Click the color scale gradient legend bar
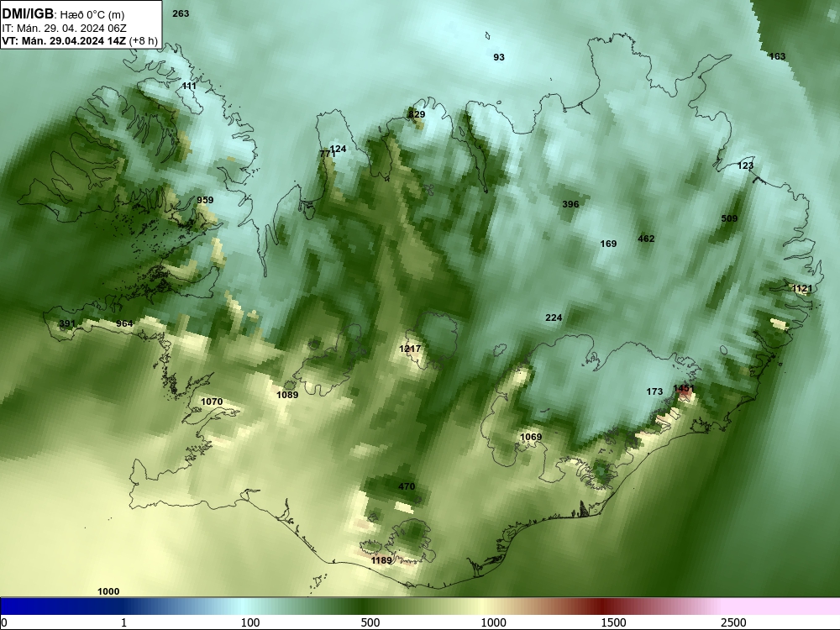This screenshot has height=630, width=840. pyautogui.click(x=420, y=606)
